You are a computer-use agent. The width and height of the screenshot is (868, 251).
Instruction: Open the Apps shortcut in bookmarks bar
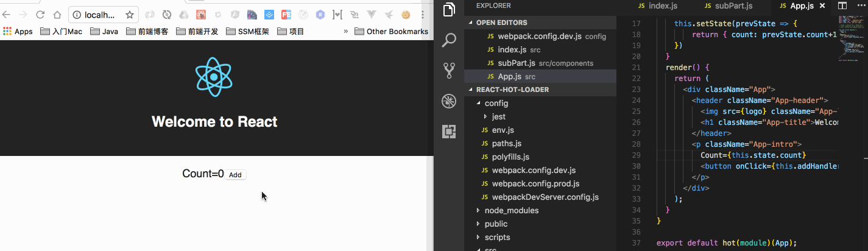[18, 31]
